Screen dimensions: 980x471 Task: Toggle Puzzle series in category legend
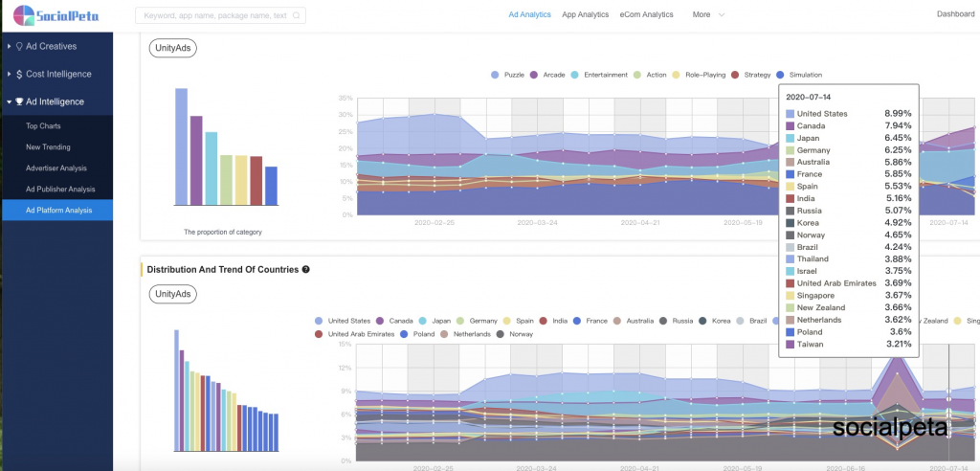[507, 75]
